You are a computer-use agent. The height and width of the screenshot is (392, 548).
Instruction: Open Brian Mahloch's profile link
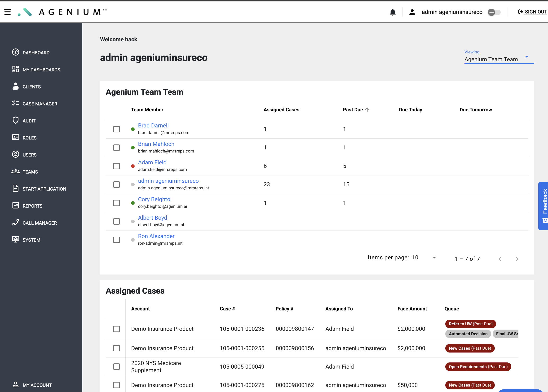tap(156, 144)
